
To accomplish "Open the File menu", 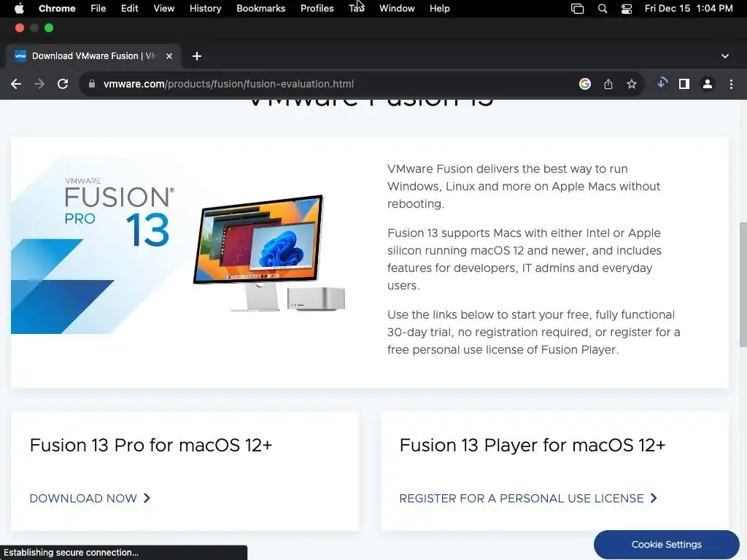I will tap(98, 8).
